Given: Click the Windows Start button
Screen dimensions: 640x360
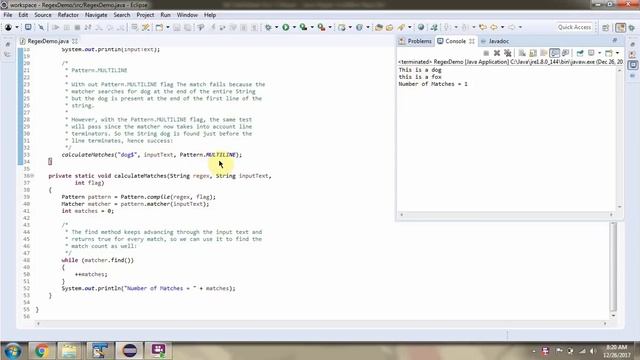Looking at the screenshot, I should pyautogui.click(x=13, y=351).
